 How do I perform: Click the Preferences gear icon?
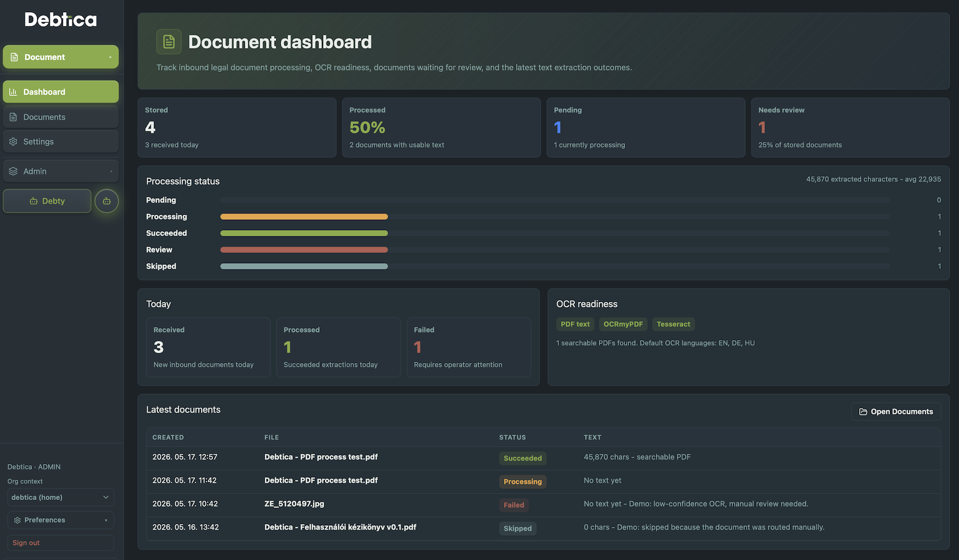click(x=17, y=520)
